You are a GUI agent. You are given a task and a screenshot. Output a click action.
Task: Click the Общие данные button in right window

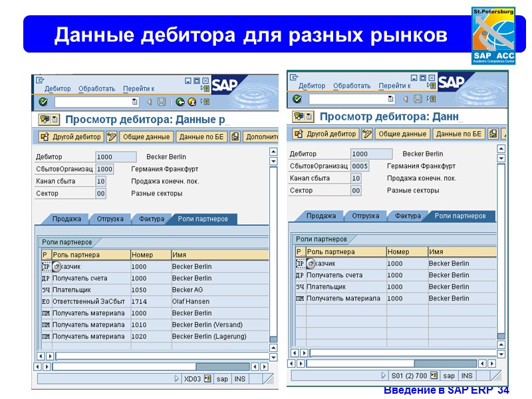pos(402,134)
